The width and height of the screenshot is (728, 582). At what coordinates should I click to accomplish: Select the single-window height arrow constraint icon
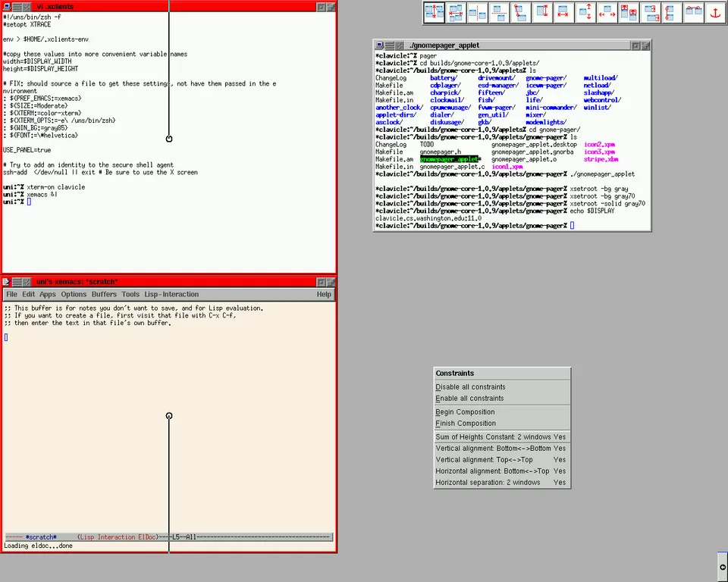542,13
